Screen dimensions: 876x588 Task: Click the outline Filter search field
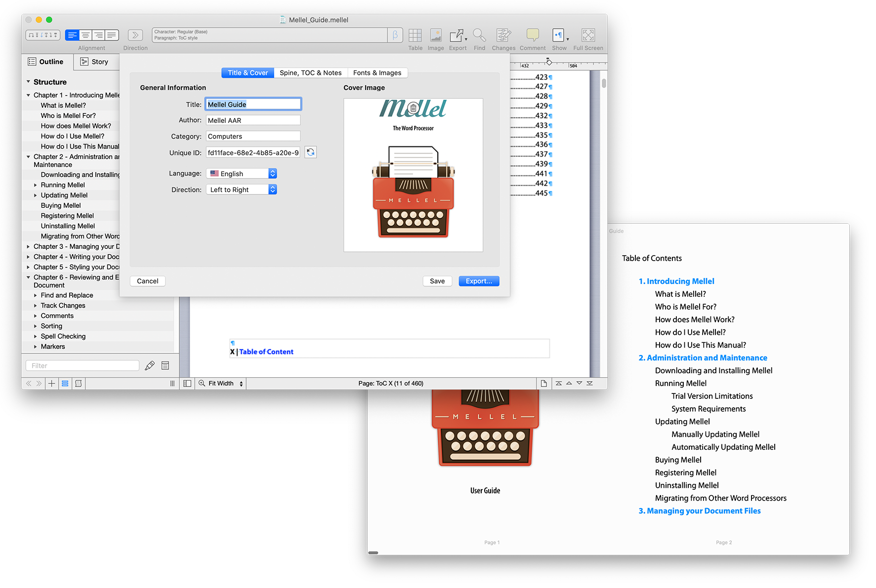point(82,366)
